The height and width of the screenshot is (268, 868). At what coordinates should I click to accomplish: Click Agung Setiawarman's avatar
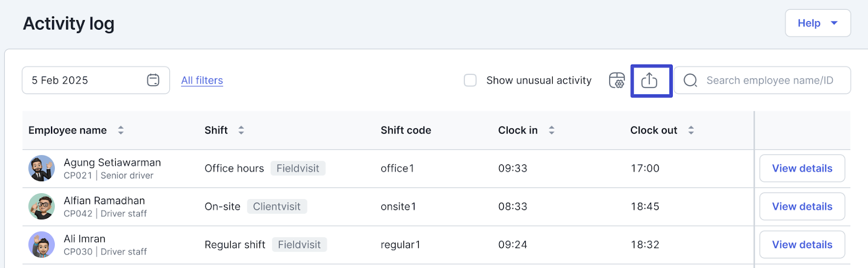click(42, 168)
